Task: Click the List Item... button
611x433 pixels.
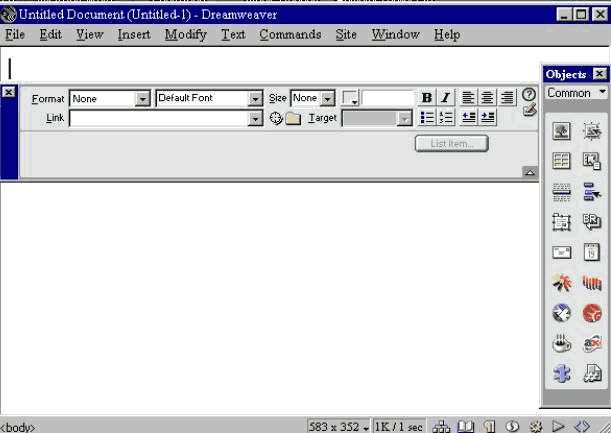Action: pyautogui.click(x=452, y=143)
